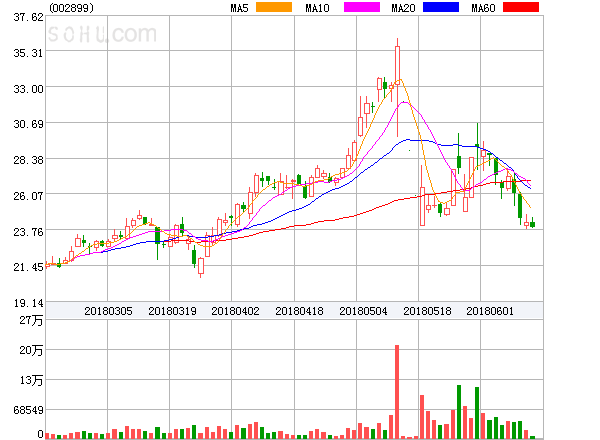Viewport: 600px width, 440px height.
Task: Click the 37.62 price axis label
Action: (28, 17)
